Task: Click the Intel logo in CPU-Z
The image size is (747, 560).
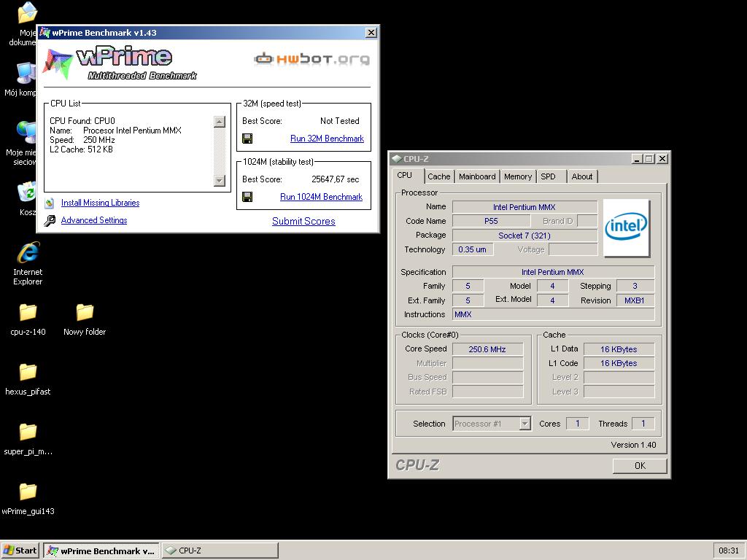Action: click(626, 227)
